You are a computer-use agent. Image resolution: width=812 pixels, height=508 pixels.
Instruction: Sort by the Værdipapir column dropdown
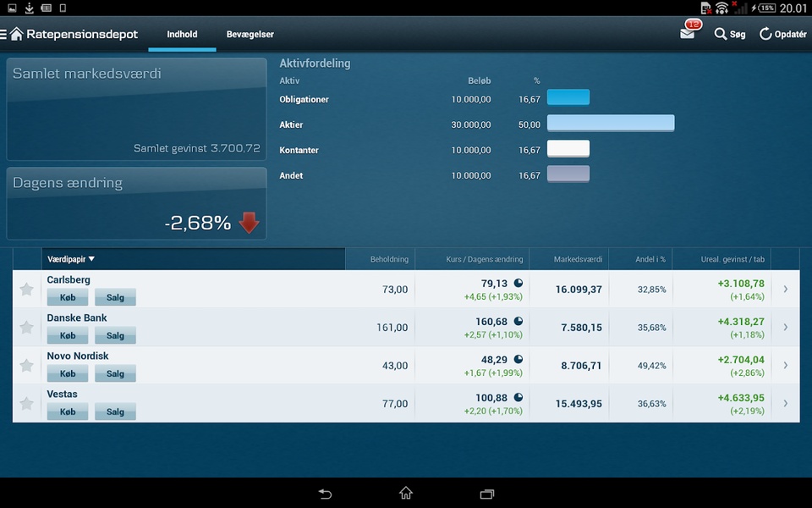click(x=193, y=259)
